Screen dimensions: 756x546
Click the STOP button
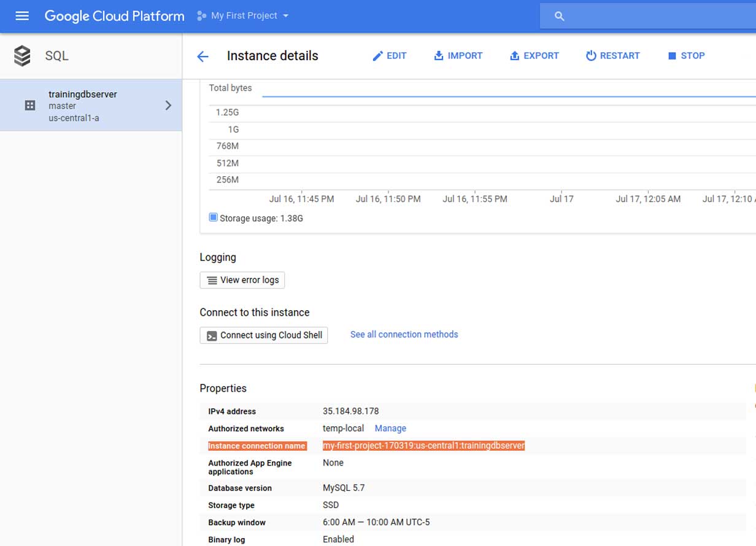686,56
